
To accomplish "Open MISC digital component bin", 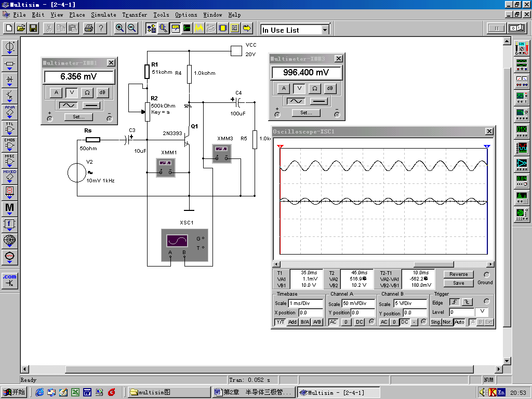I will [x=9, y=161].
